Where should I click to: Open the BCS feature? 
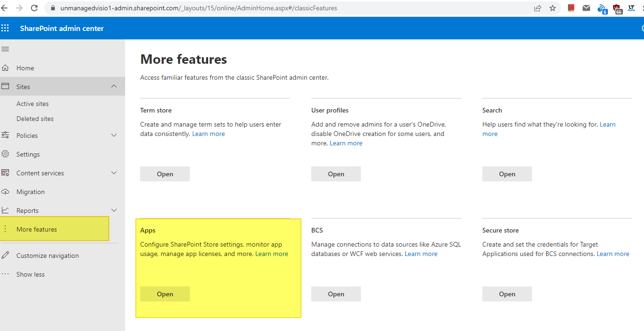pyautogui.click(x=336, y=294)
